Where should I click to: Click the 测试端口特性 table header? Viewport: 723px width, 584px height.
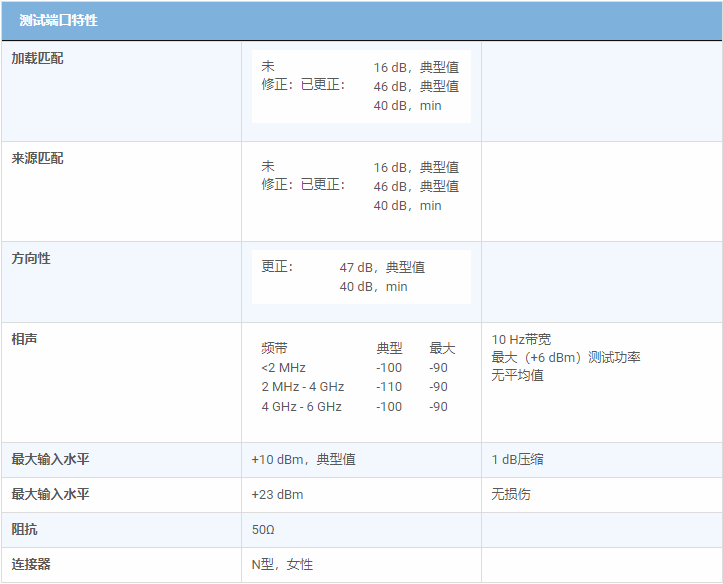(58, 20)
